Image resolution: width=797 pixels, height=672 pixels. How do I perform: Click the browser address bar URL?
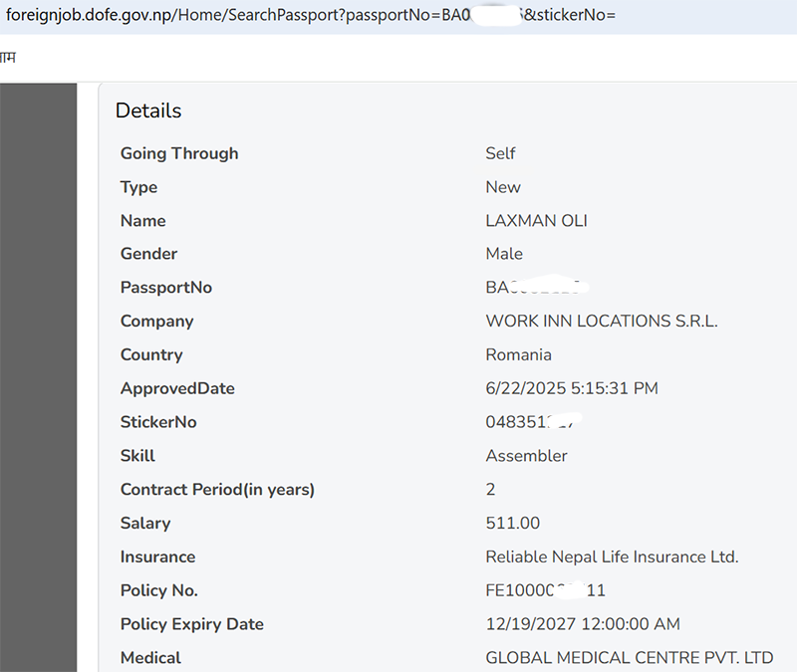(310, 15)
